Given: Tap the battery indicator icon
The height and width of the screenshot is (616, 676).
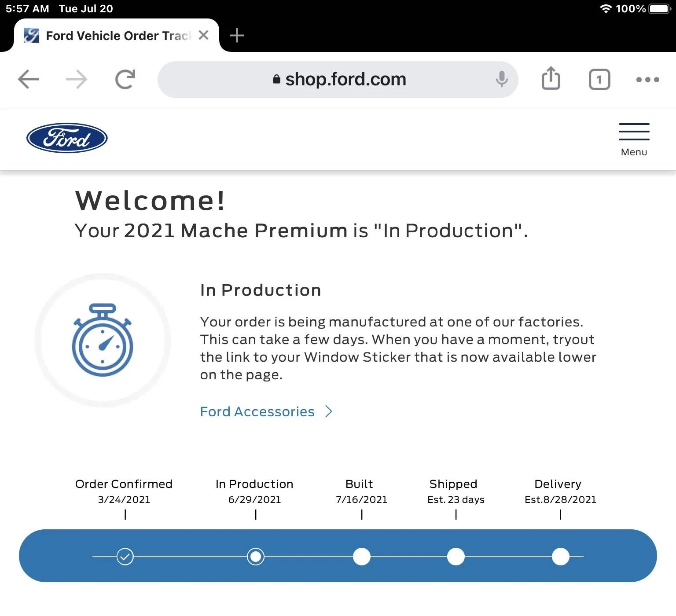Looking at the screenshot, I should (660, 8).
